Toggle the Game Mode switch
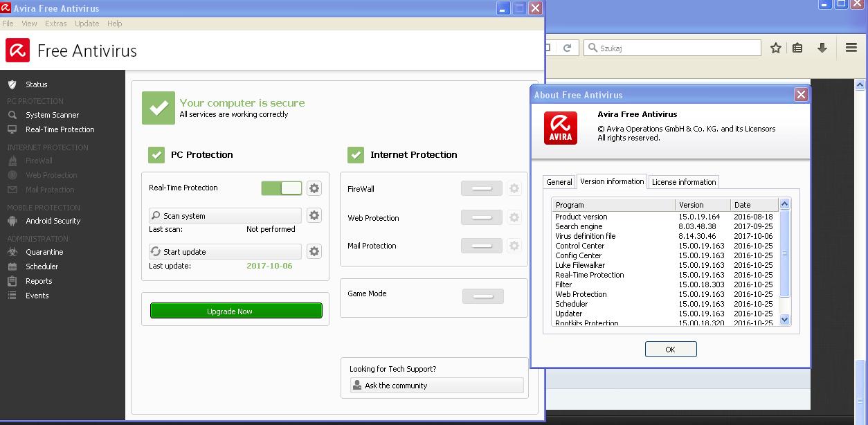The image size is (868, 425). 483,296
